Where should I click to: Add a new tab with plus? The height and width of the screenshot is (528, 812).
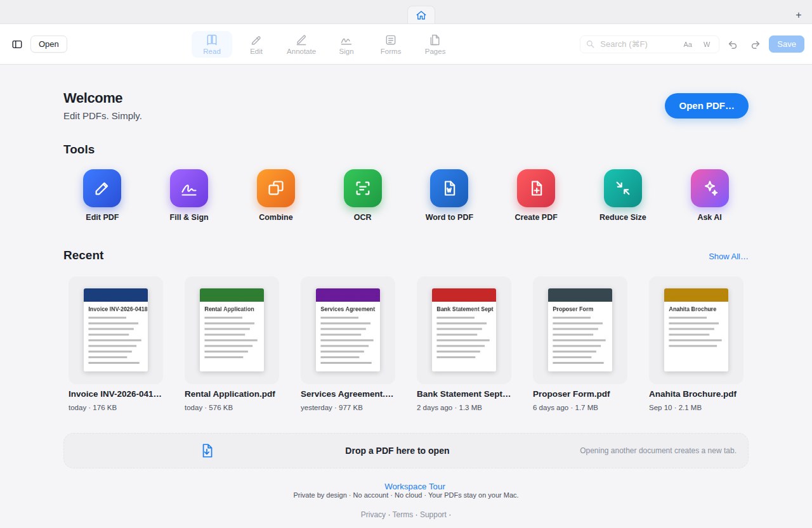click(799, 15)
